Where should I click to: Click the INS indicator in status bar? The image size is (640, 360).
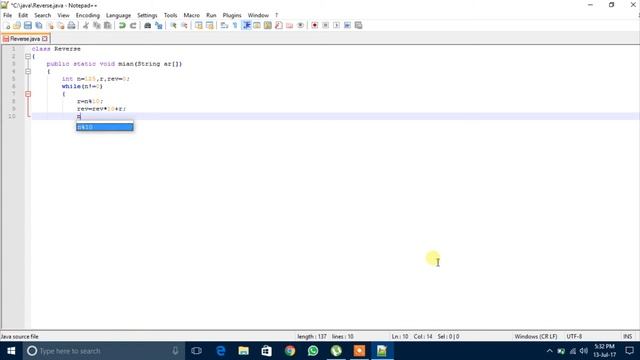coord(628,336)
